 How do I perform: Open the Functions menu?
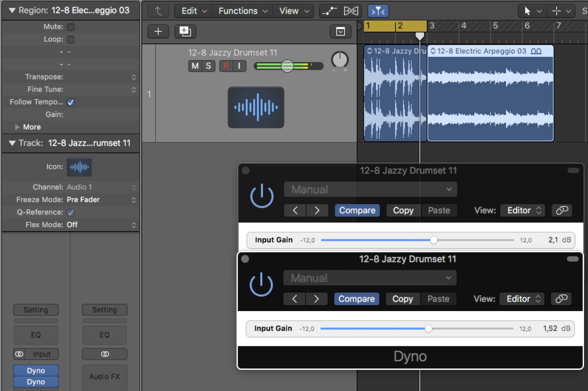tap(243, 11)
